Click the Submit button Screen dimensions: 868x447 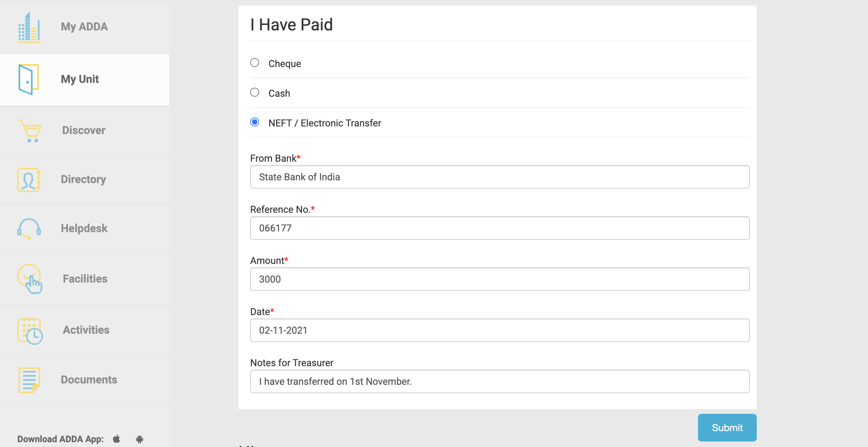(727, 427)
